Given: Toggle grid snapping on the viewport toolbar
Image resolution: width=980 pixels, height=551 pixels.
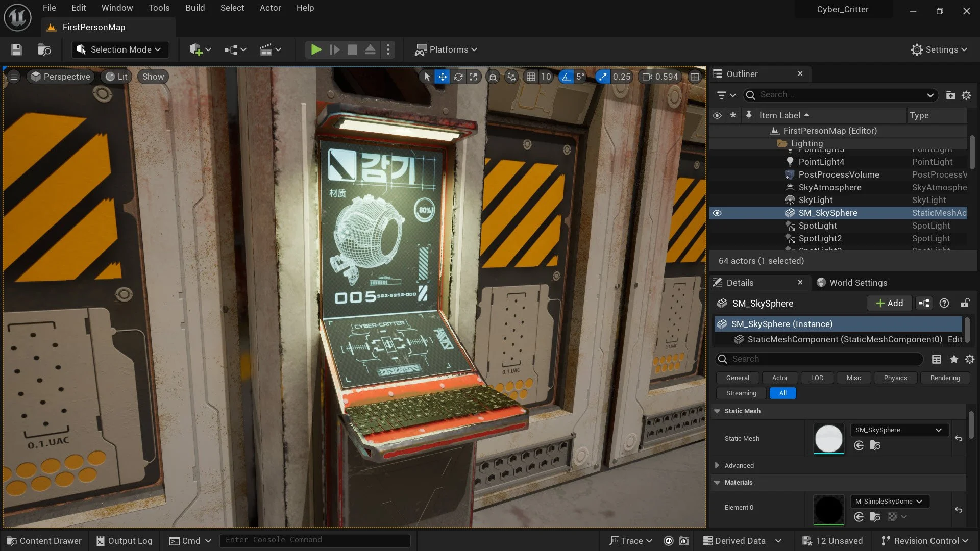Looking at the screenshot, I should click(531, 77).
